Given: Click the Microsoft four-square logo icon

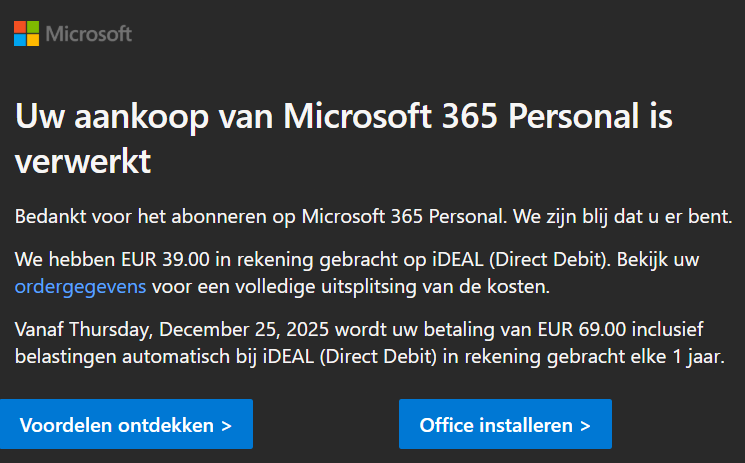Looking at the screenshot, I should pos(27,33).
